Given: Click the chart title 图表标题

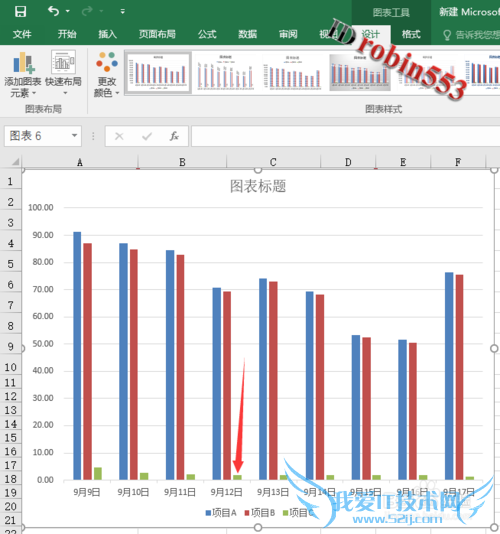Looking at the screenshot, I should (x=258, y=186).
